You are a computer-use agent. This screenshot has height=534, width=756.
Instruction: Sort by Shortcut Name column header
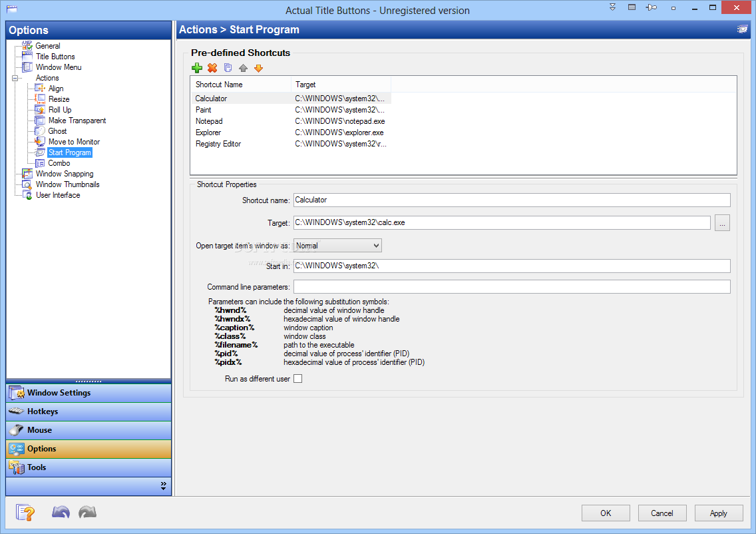241,85
